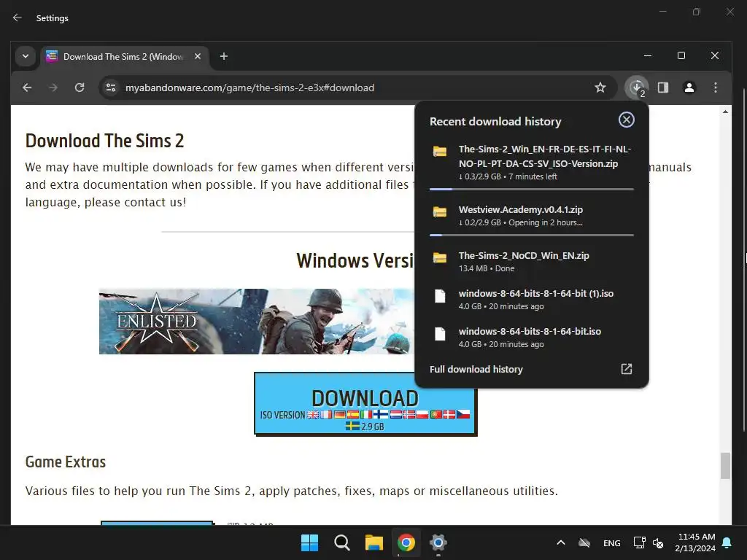Reload the current page
747x560 pixels.
[80, 87]
